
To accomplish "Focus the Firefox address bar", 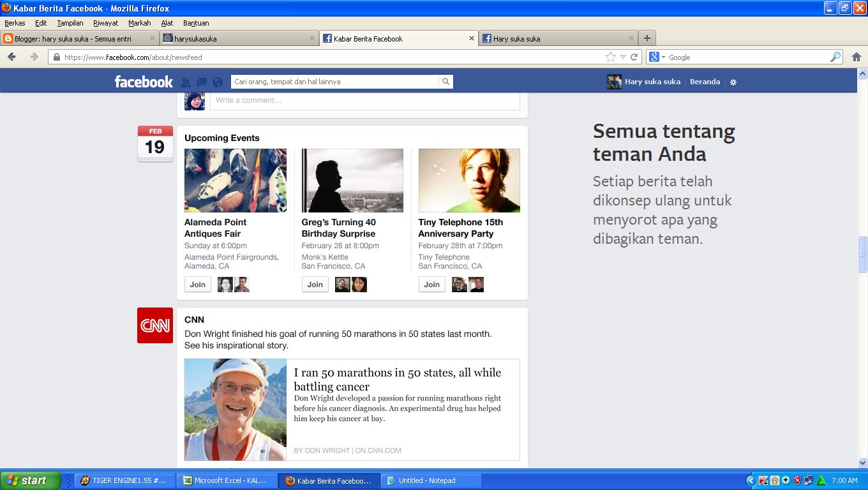I will 332,57.
